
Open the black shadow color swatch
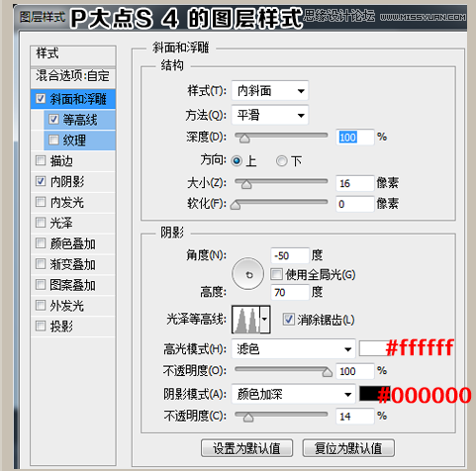click(x=374, y=394)
